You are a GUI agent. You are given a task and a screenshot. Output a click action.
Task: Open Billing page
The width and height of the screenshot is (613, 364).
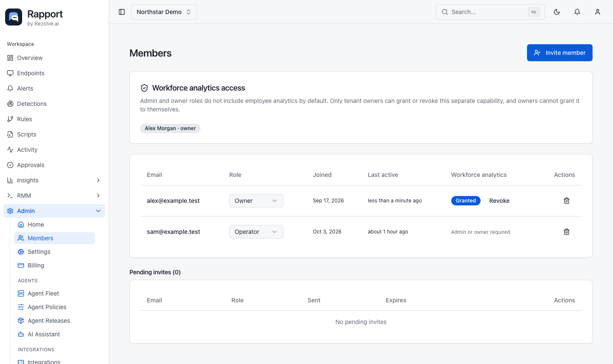click(x=54, y=265)
